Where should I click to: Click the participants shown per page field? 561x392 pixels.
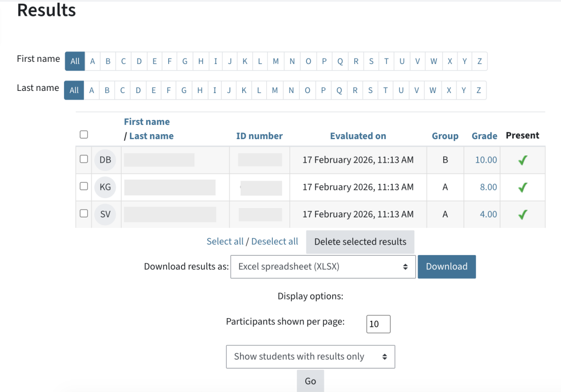click(x=378, y=324)
